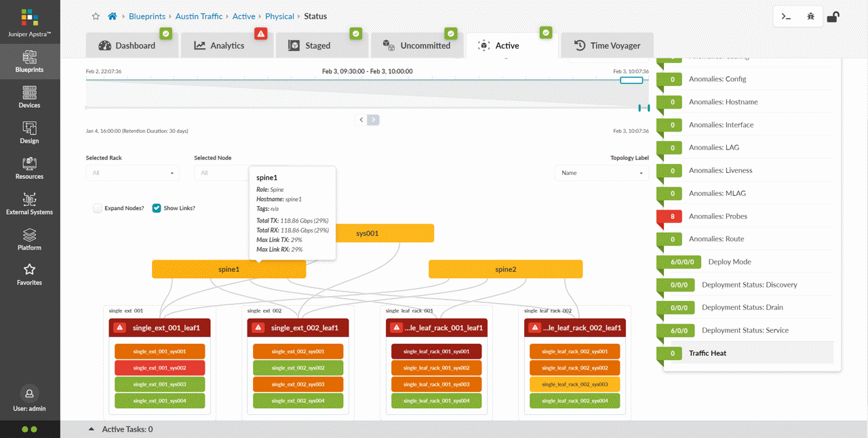Click the spine2 node in topology
Screen dimensions: 868x438
coord(505,269)
